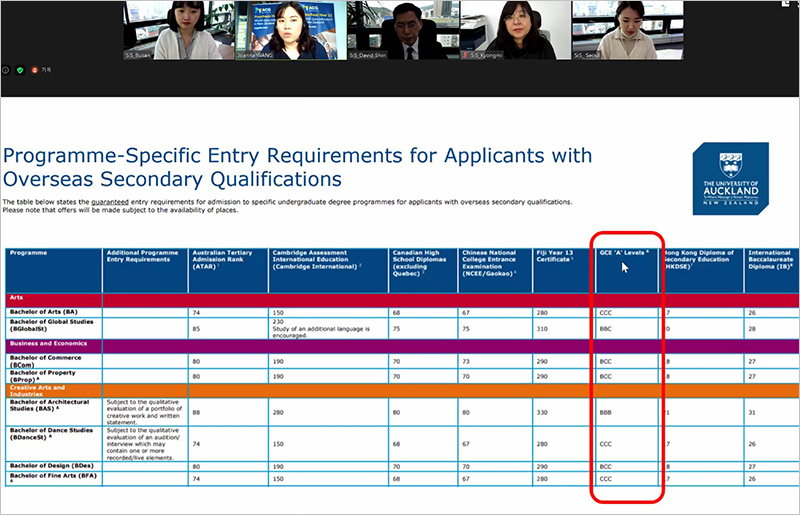Select Joanna WANG's video thumbnail
This screenshot has height=515, width=800.
(291, 30)
